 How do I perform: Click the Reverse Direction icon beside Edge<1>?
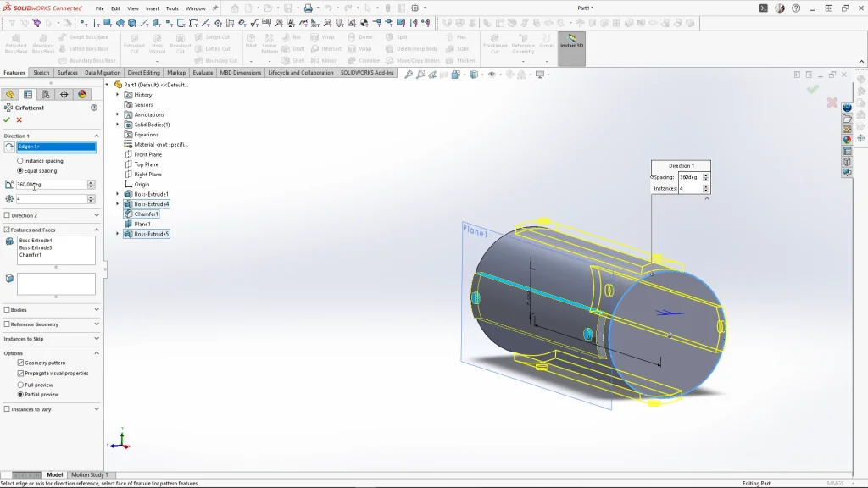pos(9,147)
